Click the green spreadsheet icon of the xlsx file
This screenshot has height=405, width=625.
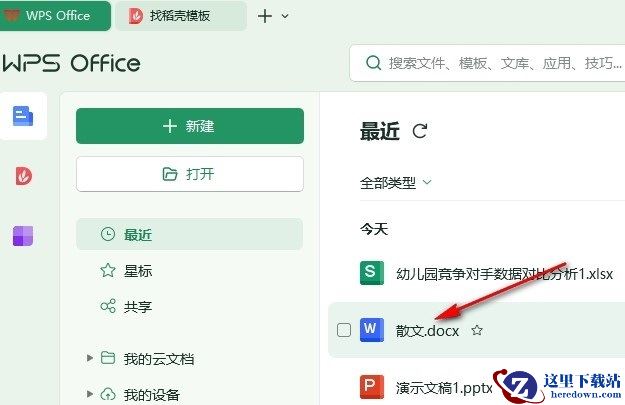[371, 273]
